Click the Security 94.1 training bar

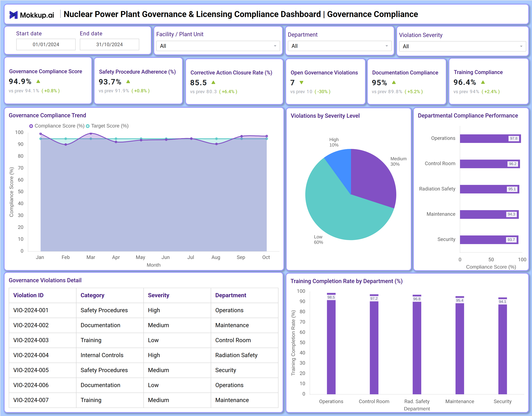point(502,346)
